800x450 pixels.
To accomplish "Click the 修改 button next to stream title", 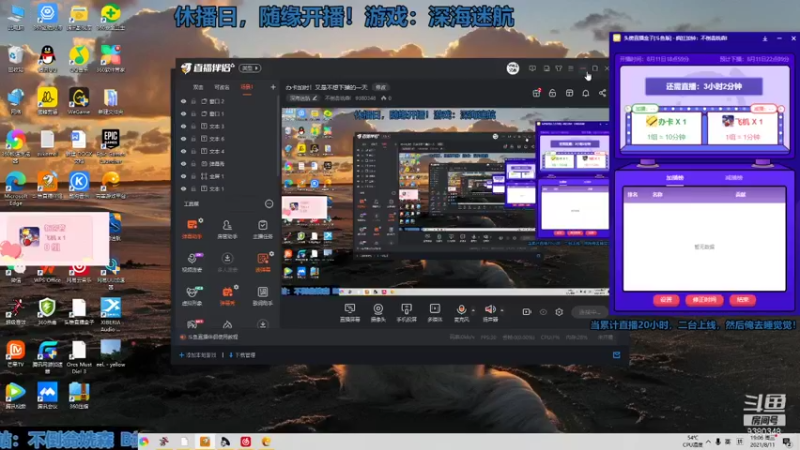I will [x=381, y=87].
